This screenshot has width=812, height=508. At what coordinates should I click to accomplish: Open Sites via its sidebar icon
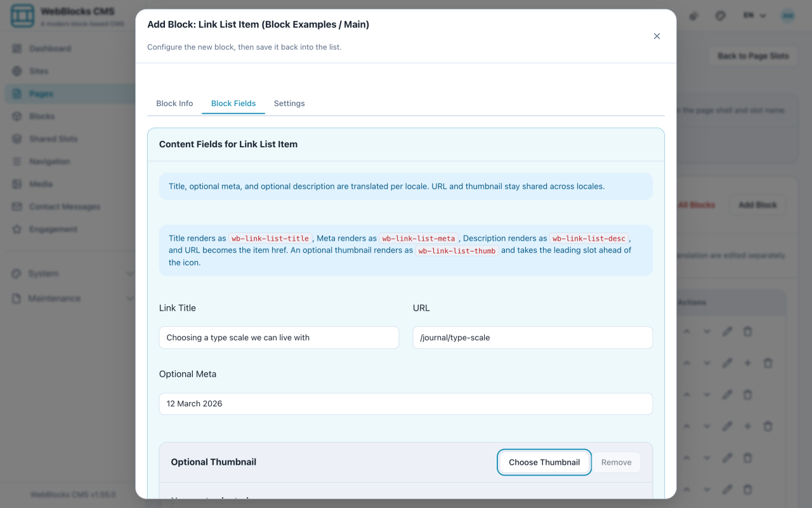click(17, 71)
